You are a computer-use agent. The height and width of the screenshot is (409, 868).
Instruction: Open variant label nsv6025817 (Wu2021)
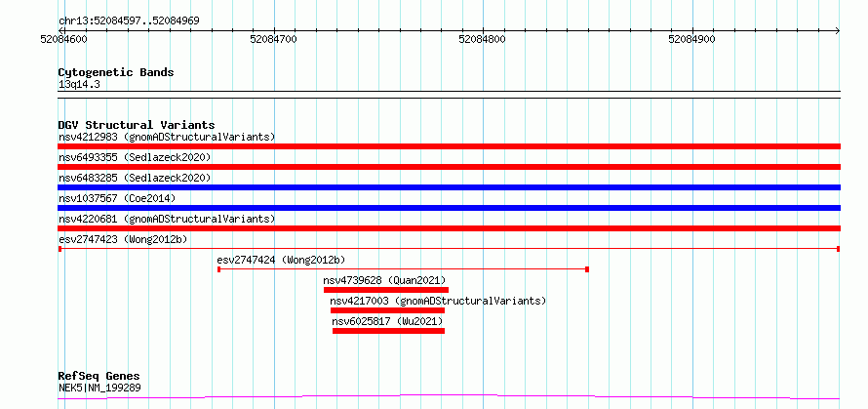(387, 321)
